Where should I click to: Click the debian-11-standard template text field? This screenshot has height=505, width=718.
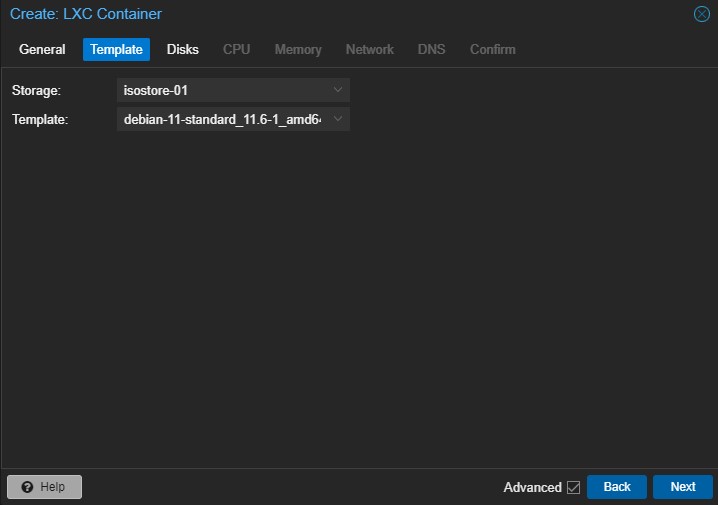[x=220, y=120]
